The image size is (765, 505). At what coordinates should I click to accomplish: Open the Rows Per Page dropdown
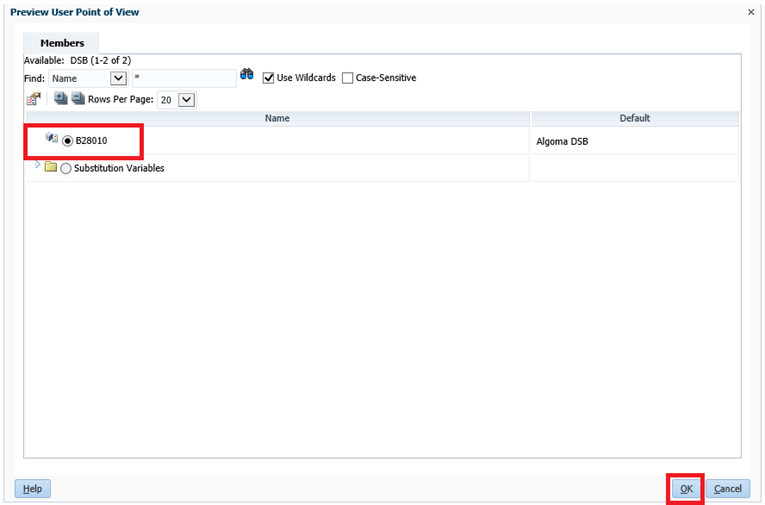click(186, 99)
